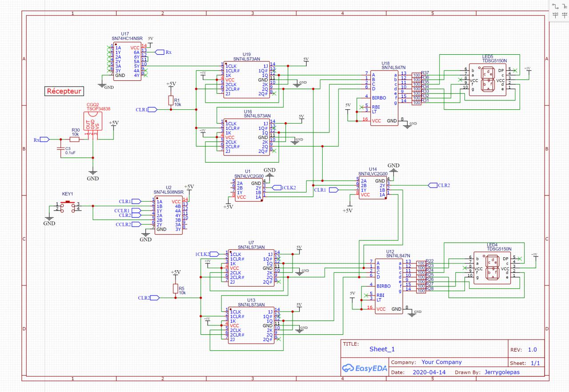
Task: Click the SN74LS08NSR part name
Action: 168,192
